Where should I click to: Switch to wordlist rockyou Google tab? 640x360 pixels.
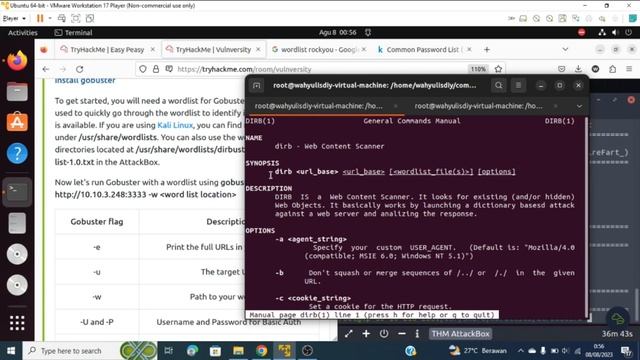[319, 49]
